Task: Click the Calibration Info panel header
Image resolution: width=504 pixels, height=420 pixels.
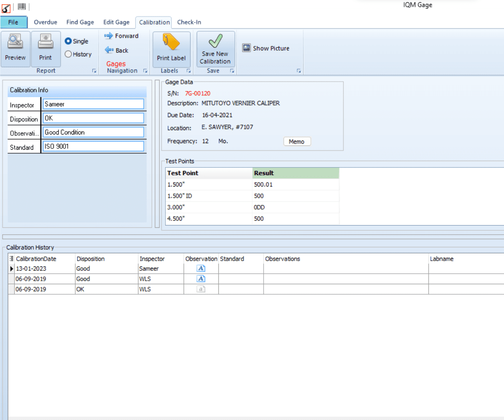Action: pyautogui.click(x=77, y=90)
